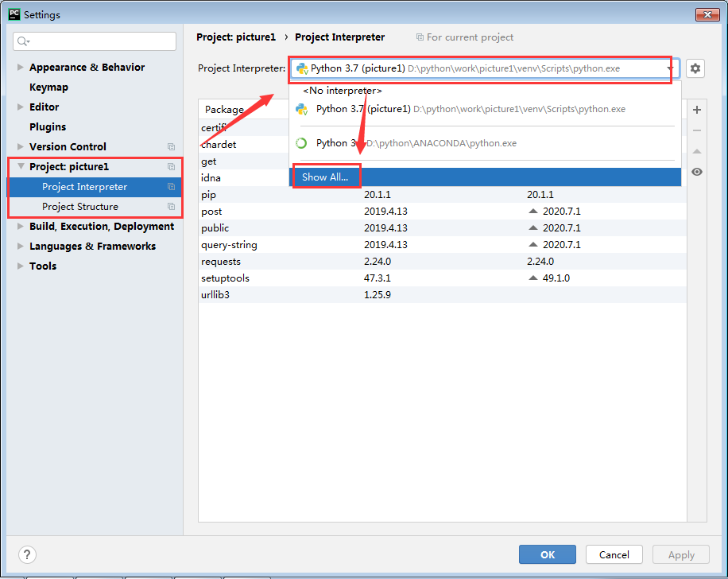Select the <No interpreter> option

coord(340,91)
